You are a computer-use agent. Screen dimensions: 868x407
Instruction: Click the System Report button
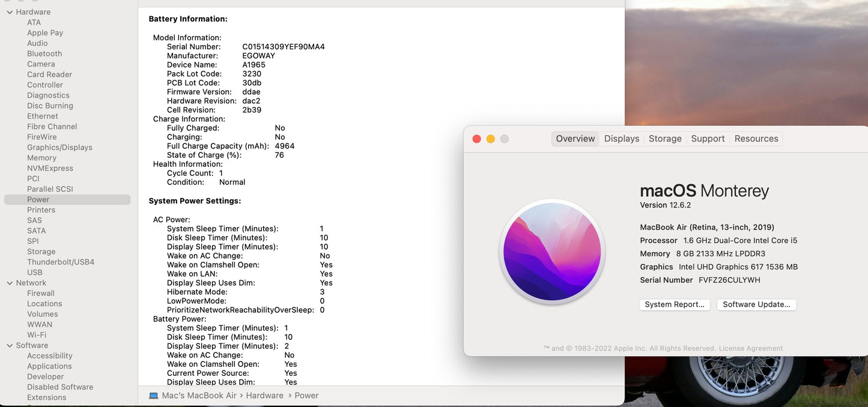pos(675,304)
